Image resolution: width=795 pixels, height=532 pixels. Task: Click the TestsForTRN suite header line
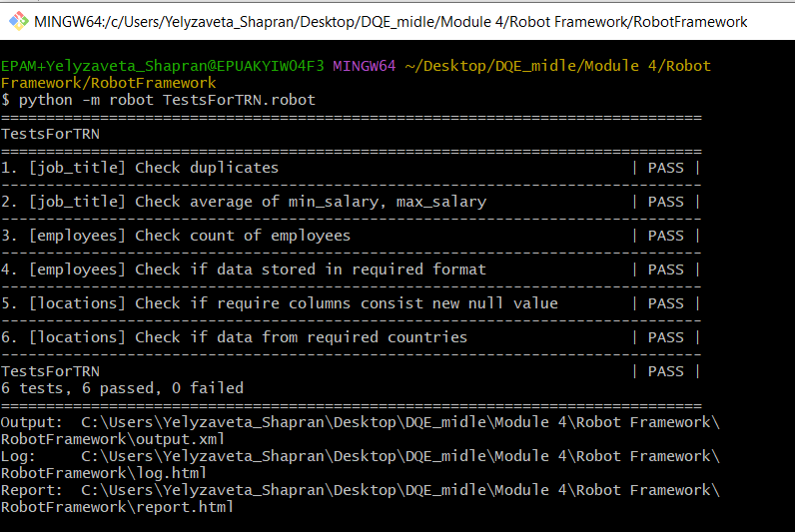(50, 134)
